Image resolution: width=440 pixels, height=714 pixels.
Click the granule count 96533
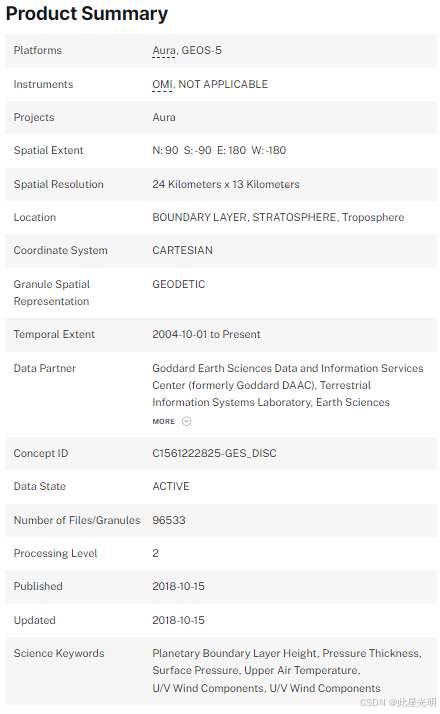point(169,520)
